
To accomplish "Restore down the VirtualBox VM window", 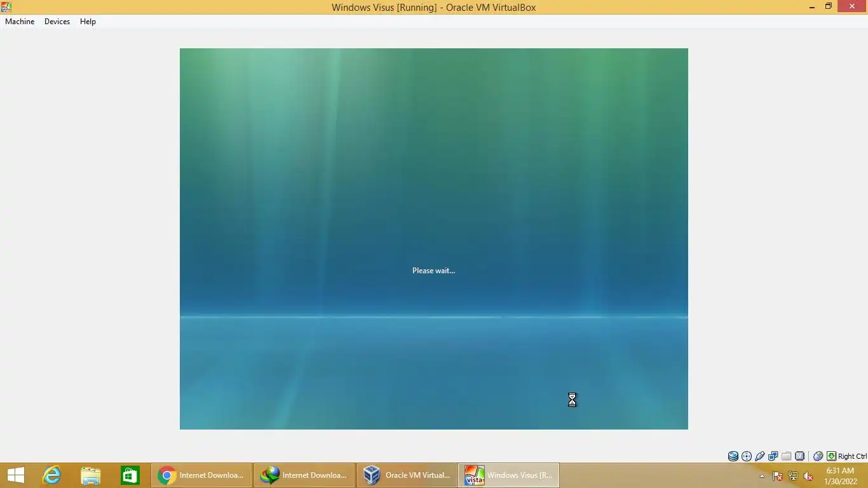I will click(828, 7).
